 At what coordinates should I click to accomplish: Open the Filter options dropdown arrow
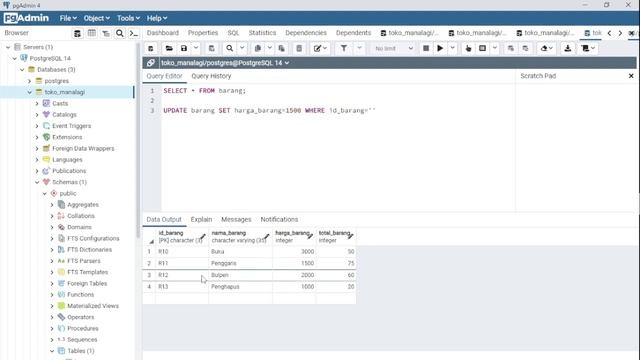click(359, 48)
